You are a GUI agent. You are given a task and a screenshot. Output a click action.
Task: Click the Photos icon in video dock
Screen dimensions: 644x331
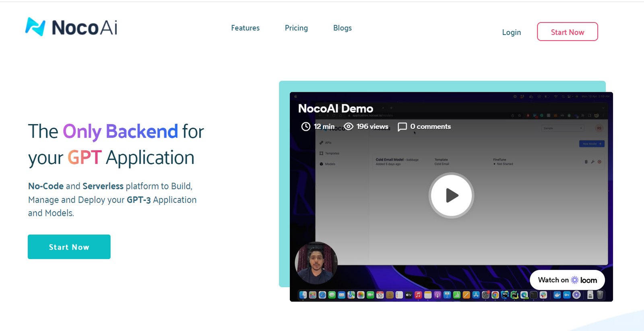coord(361,295)
